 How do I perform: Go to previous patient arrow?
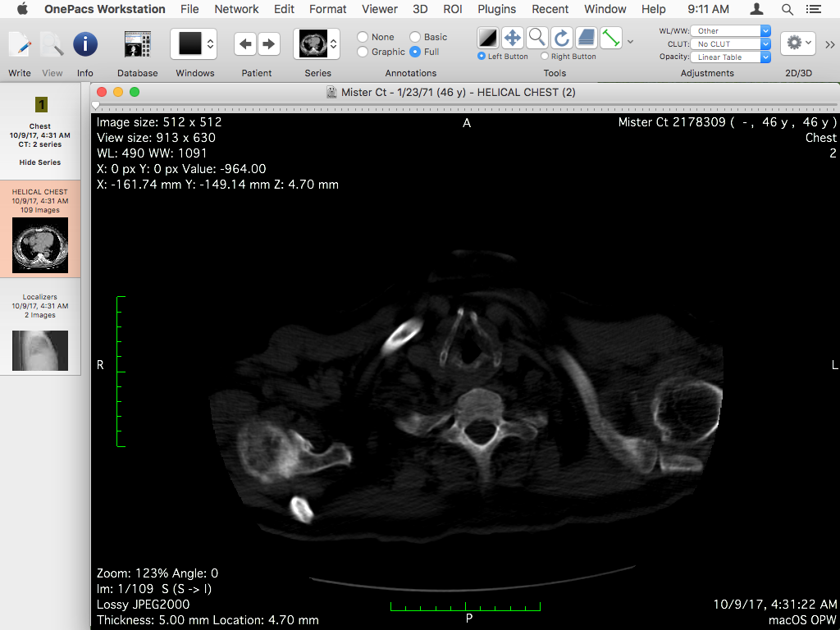245,44
